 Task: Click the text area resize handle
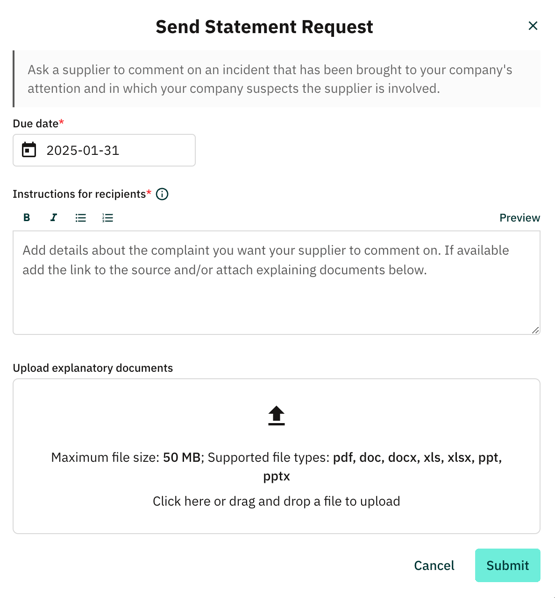[535, 330]
